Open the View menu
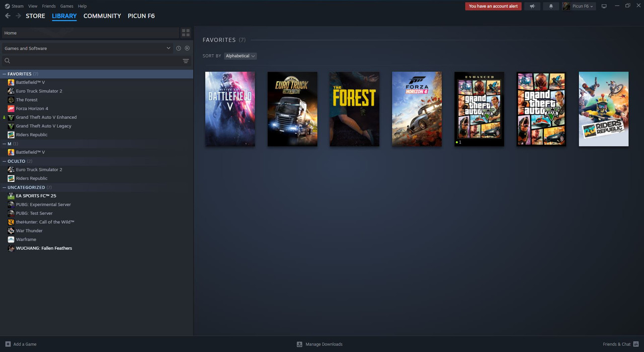 [x=33, y=6]
